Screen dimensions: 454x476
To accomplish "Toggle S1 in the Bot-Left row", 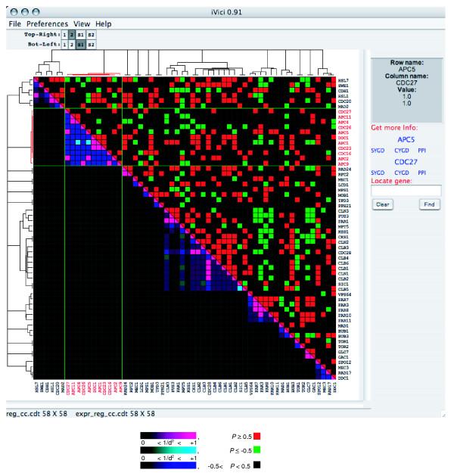I will pyautogui.click(x=81, y=45).
